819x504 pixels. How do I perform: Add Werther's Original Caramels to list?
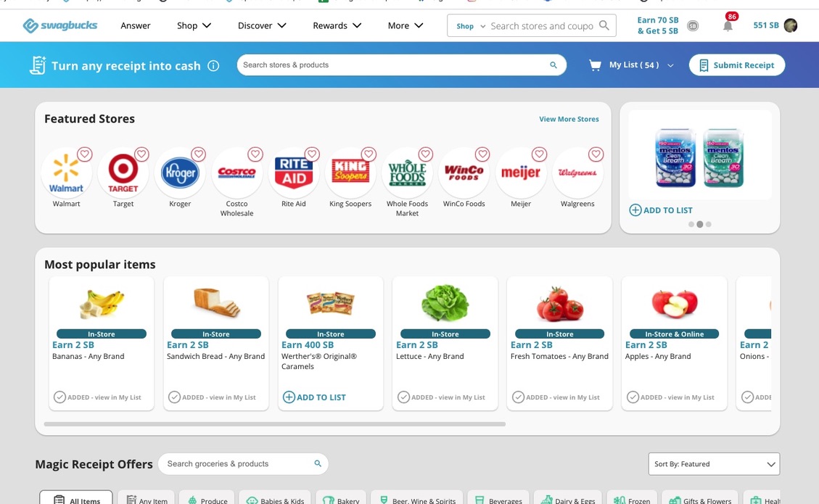coord(314,397)
